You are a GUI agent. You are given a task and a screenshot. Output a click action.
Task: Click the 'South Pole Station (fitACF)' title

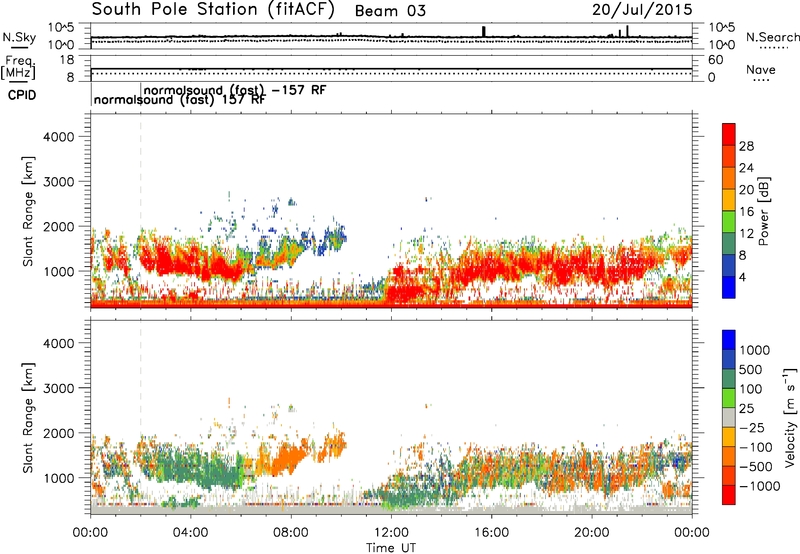[x=213, y=10]
